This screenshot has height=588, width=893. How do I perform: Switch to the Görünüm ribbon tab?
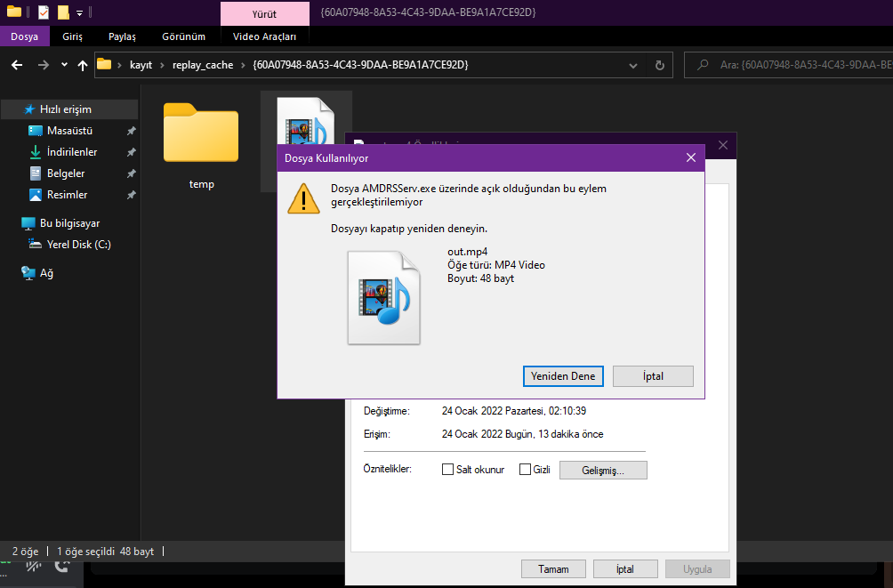tap(183, 36)
